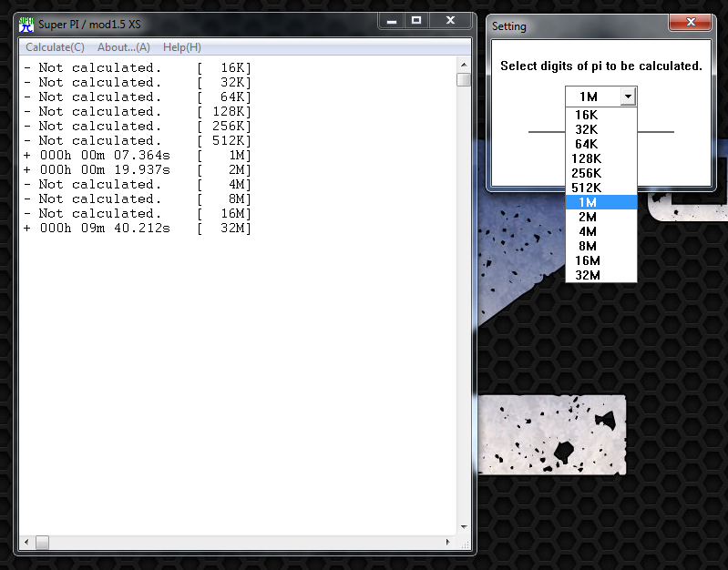The width and height of the screenshot is (728, 570).
Task: Maximize the Super PI window
Action: 416,21
